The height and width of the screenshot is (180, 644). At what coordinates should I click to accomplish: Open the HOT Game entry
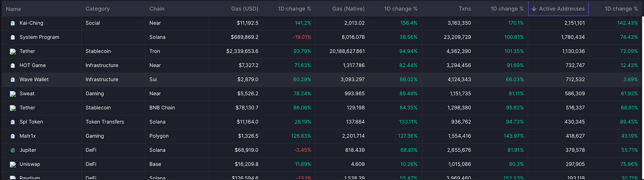[33, 66]
